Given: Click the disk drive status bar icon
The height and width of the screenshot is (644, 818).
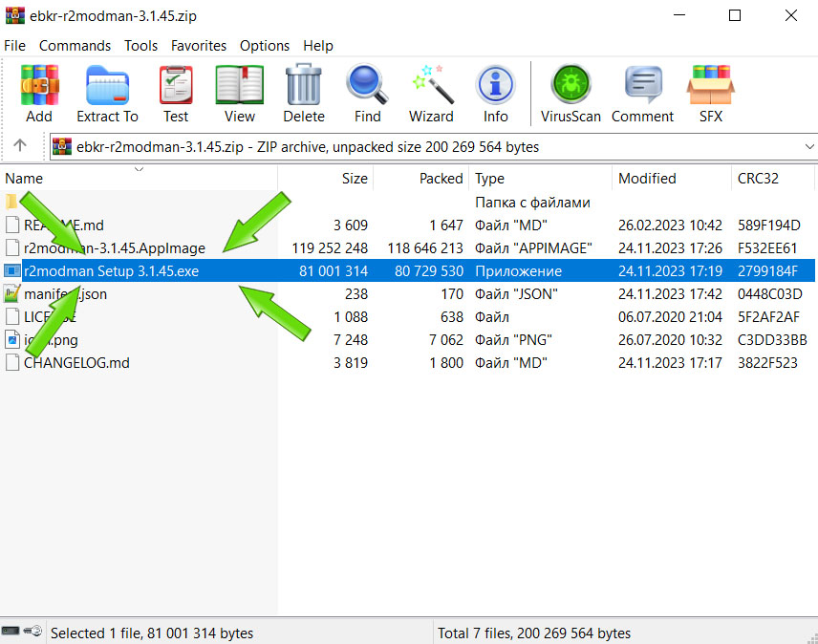Looking at the screenshot, I should (x=11, y=632).
